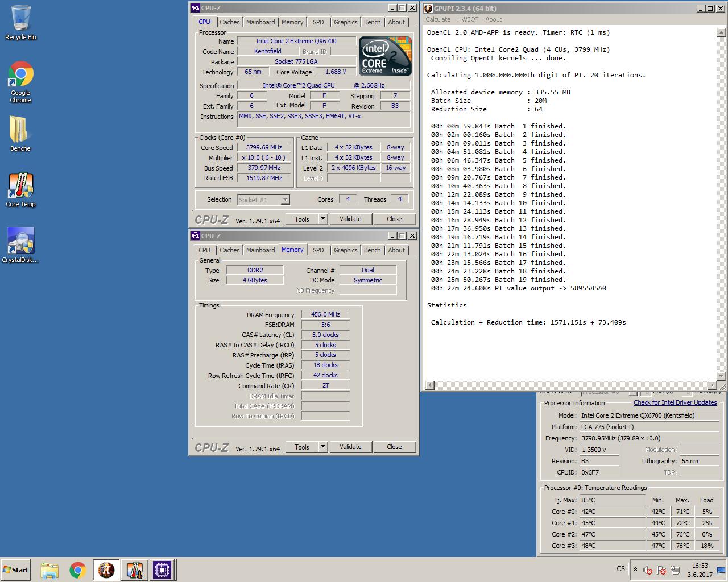Click CS language indicator
728x582 pixels.
621,569
